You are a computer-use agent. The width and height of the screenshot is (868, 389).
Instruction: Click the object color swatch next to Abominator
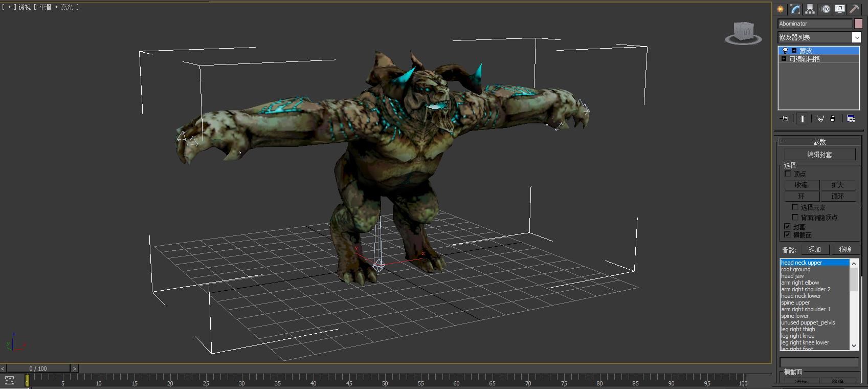pyautogui.click(x=858, y=24)
